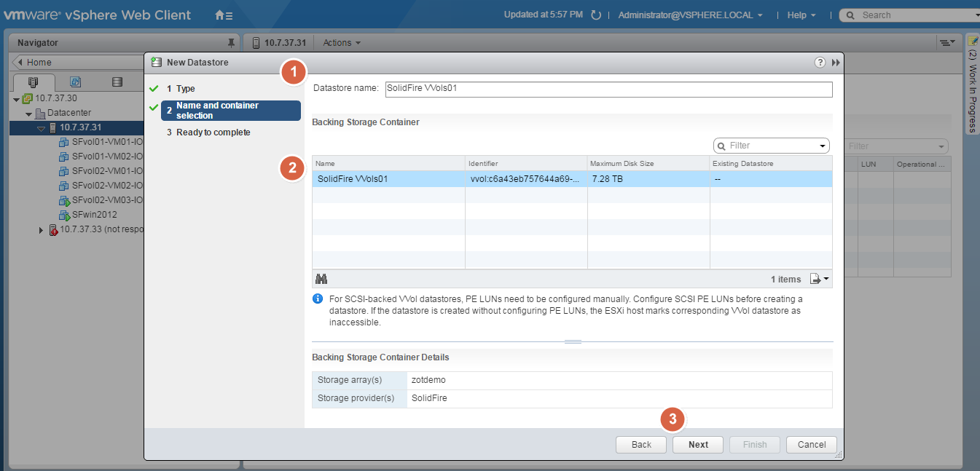Select the SFwin2012 virtual machine
The height and width of the screenshot is (471, 980).
[94, 215]
